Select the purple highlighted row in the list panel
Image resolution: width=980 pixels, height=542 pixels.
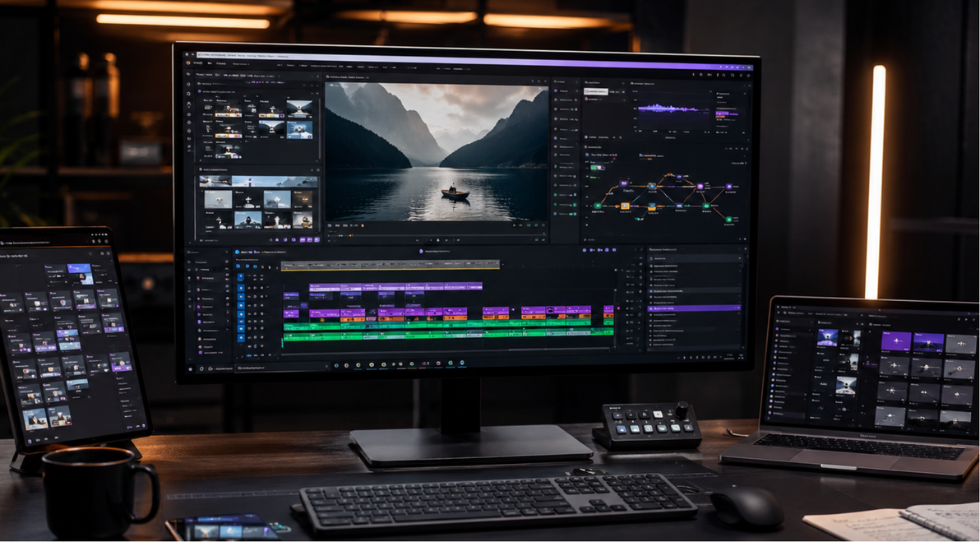pyautogui.click(x=694, y=308)
